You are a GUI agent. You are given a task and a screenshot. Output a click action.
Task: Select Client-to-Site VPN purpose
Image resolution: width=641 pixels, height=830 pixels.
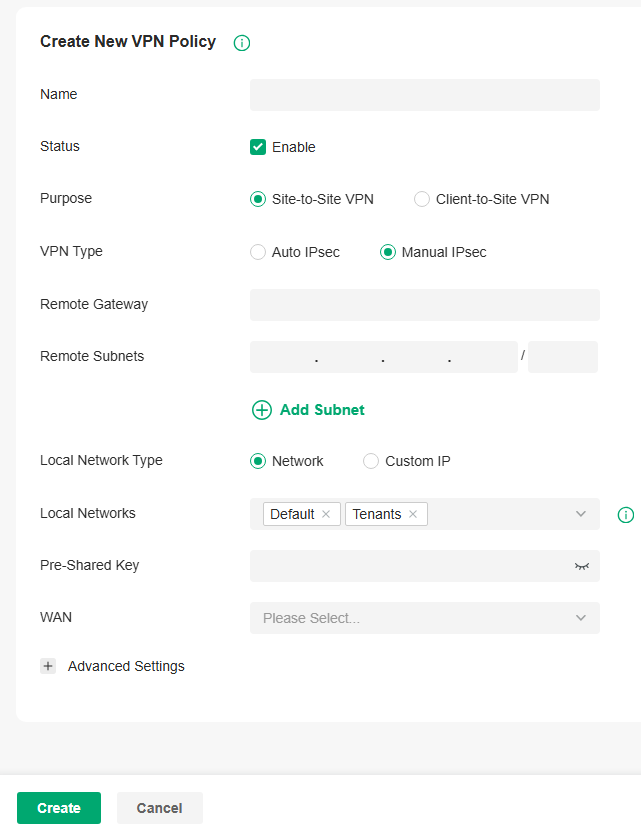[x=421, y=199]
